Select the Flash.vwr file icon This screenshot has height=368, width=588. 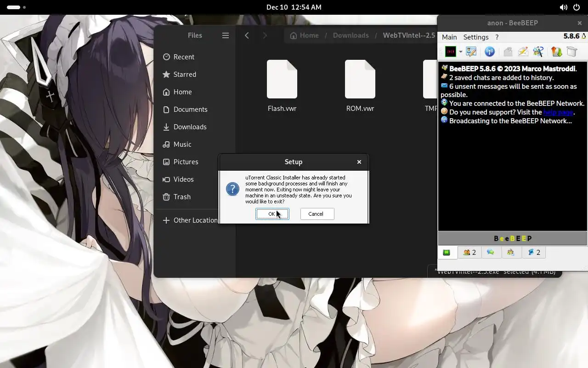(x=282, y=79)
